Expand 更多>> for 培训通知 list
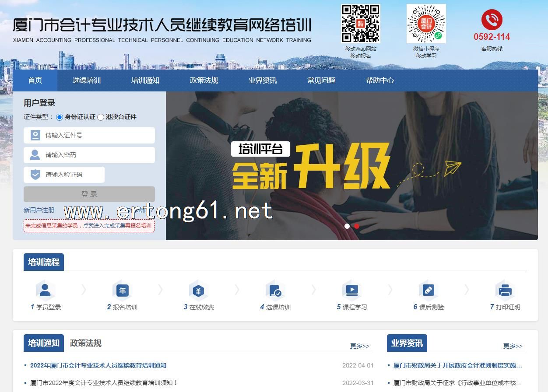 click(359, 346)
